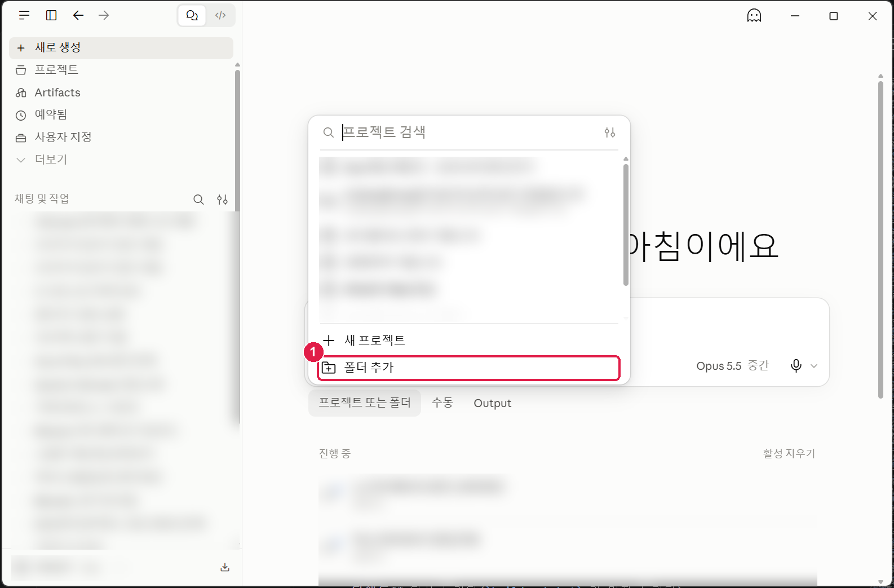Click the clock icon beside 예약됨
The height and width of the screenshot is (588, 894).
coord(21,115)
